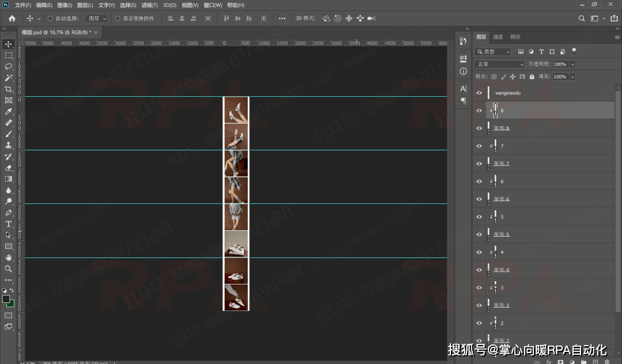The width and height of the screenshot is (622, 364).
Task: Open the 滤镜(T) menu
Action: click(x=149, y=5)
